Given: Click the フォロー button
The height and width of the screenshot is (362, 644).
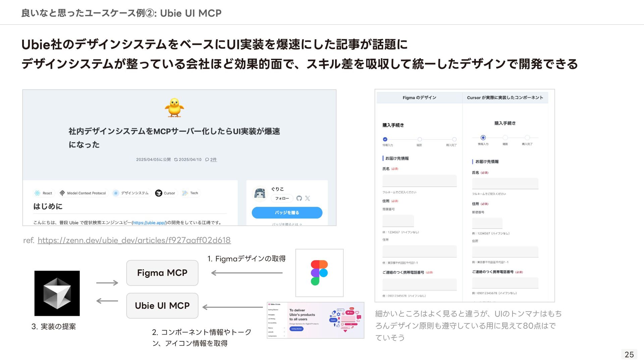Looking at the screenshot, I should pos(282,198).
